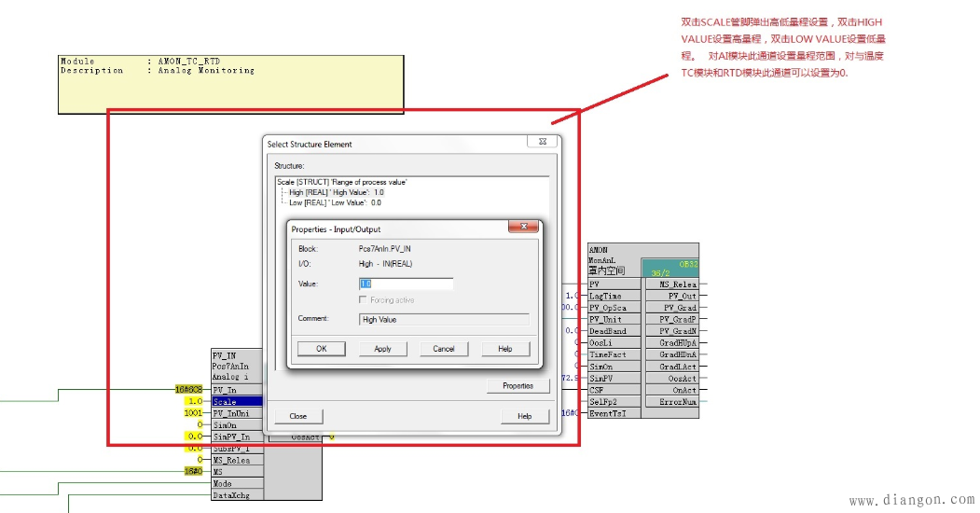Click OK in the Properties dialog

(322, 349)
